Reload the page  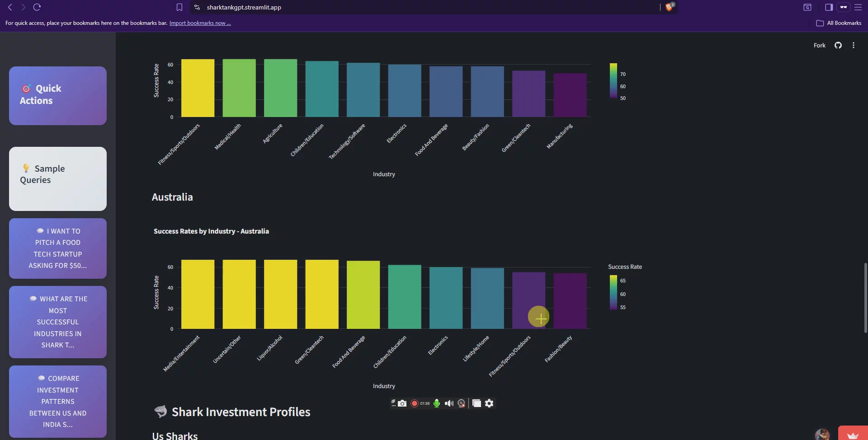(37, 7)
